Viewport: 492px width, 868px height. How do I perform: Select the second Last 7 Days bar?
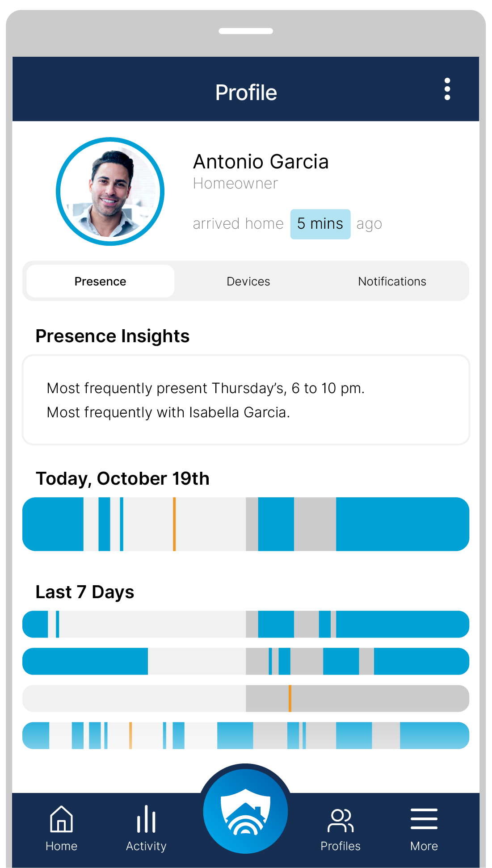pos(246,661)
